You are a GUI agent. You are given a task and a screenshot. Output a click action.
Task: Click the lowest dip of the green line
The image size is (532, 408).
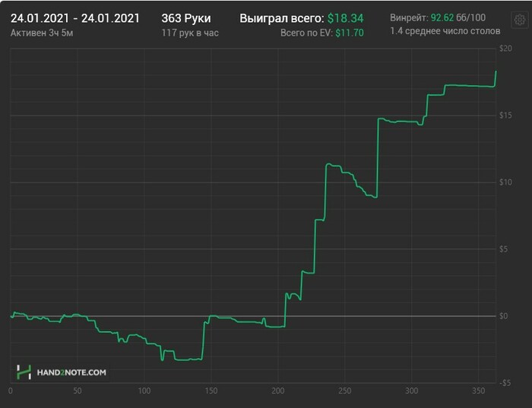[162, 360]
